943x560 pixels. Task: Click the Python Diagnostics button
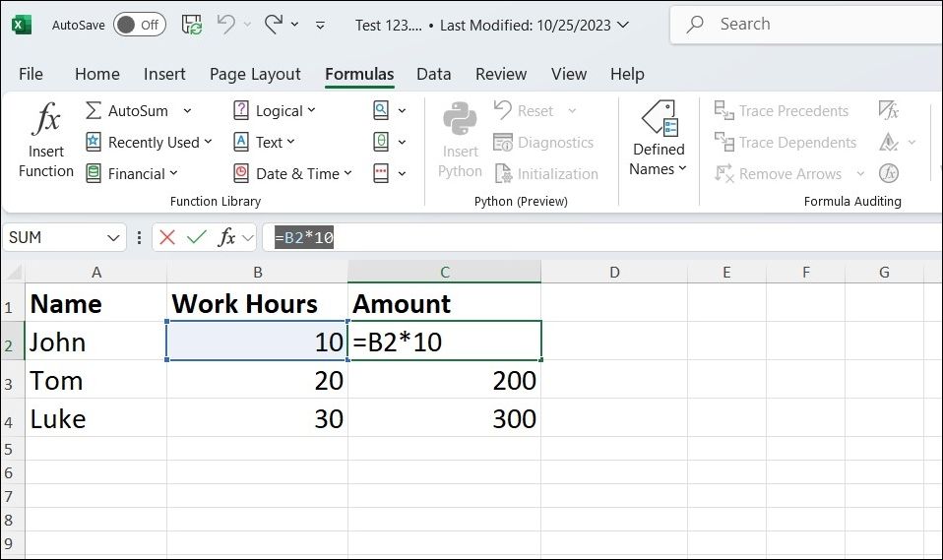[x=543, y=143]
